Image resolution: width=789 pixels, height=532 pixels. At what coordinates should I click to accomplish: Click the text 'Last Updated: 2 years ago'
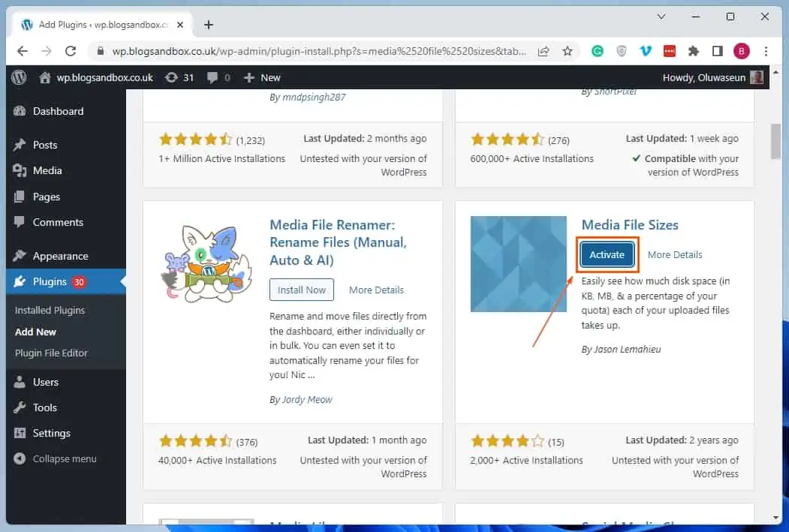coord(682,440)
